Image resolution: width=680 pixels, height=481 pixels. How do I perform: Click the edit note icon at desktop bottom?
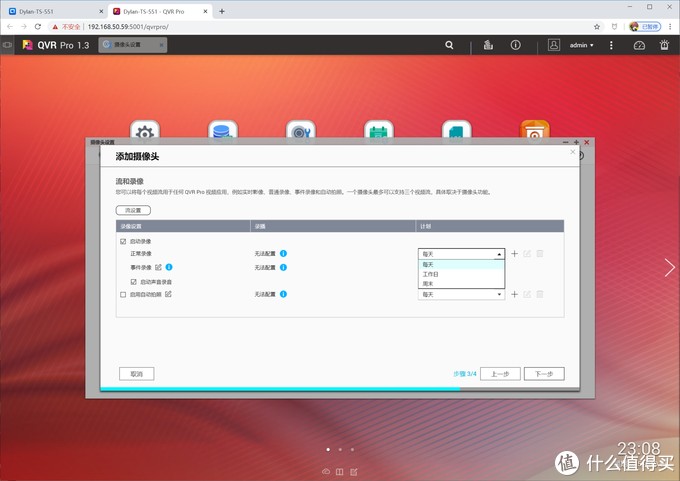[x=354, y=471]
